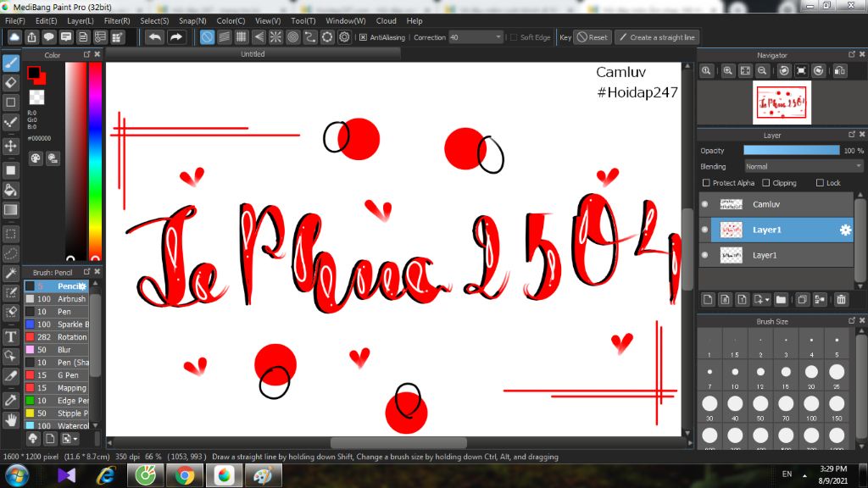
Task: Toggle the AntiAliasing checkbox
Action: point(363,37)
